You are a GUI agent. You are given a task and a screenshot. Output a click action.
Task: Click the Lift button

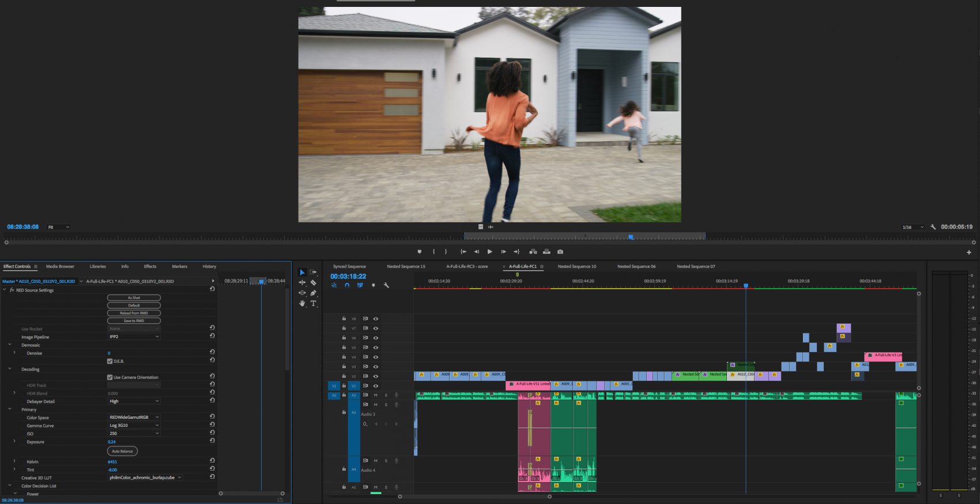(533, 252)
